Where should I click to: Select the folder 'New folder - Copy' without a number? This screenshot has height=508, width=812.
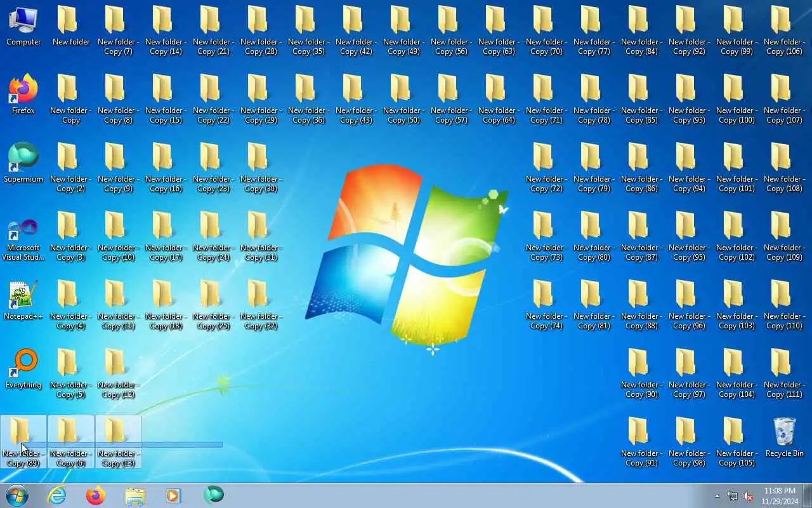coord(71,99)
